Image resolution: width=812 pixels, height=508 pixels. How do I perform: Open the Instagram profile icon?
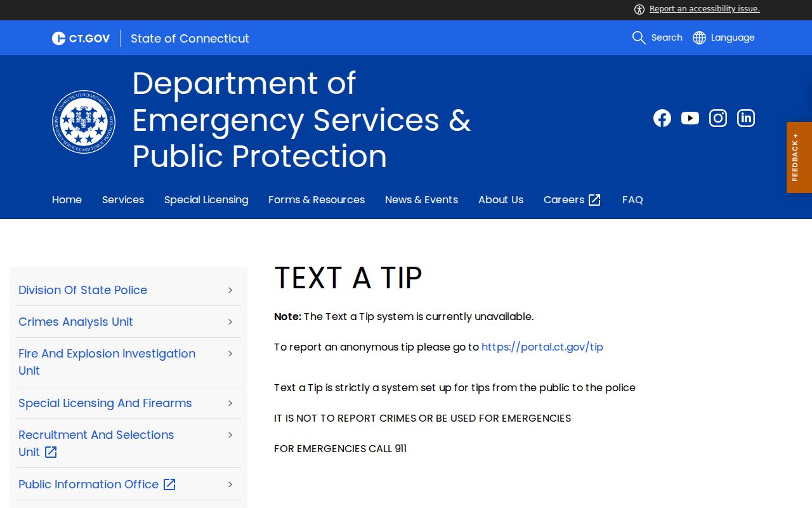718,118
